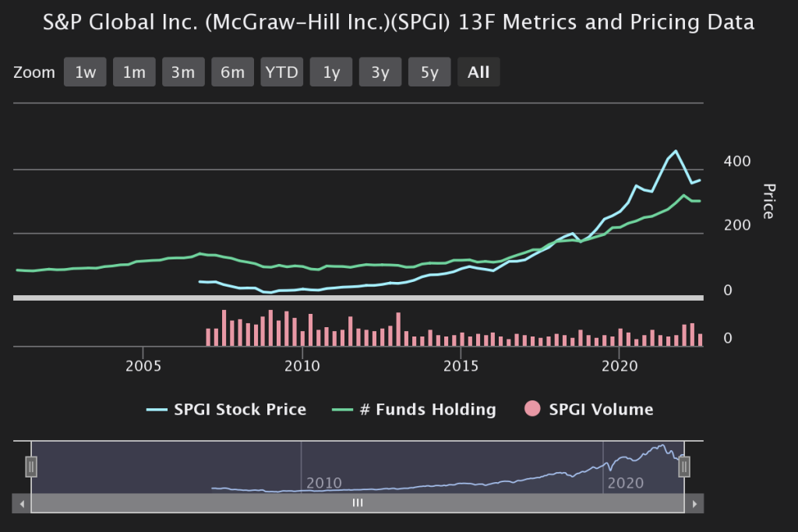Switch zoom to 5y
Image resolution: width=798 pixels, height=532 pixels.
(x=429, y=72)
